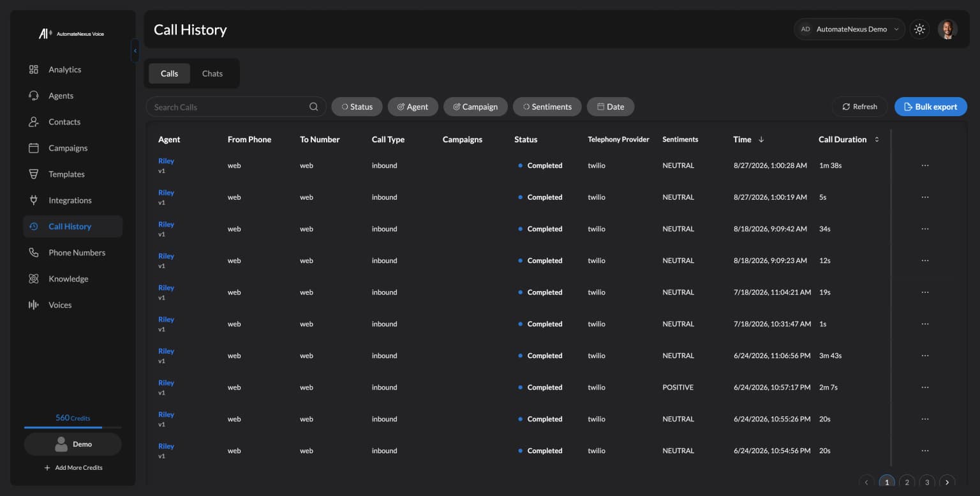Click the Campaigns calendar icon
This screenshot has width=980, height=496.
coord(34,148)
